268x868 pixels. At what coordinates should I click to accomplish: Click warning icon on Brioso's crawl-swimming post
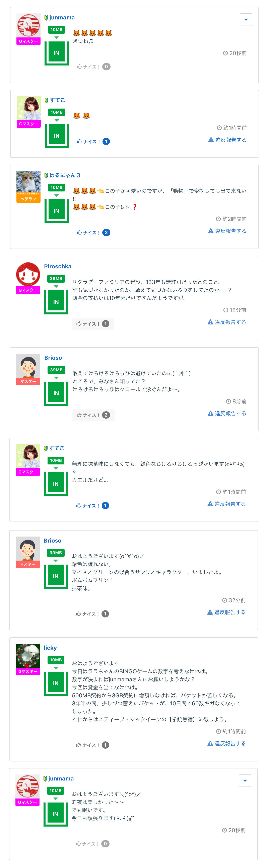click(211, 413)
